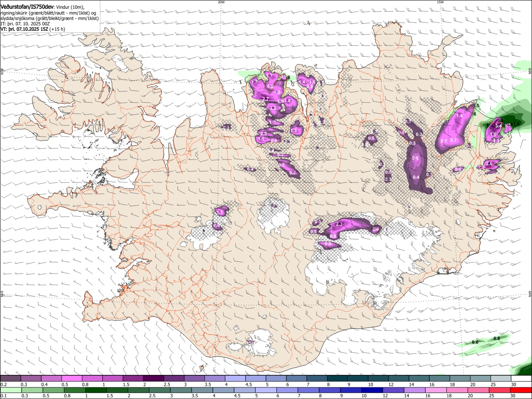Click the '30' label under the upper legend row
This screenshot has height=399, width=532.
pos(514,384)
